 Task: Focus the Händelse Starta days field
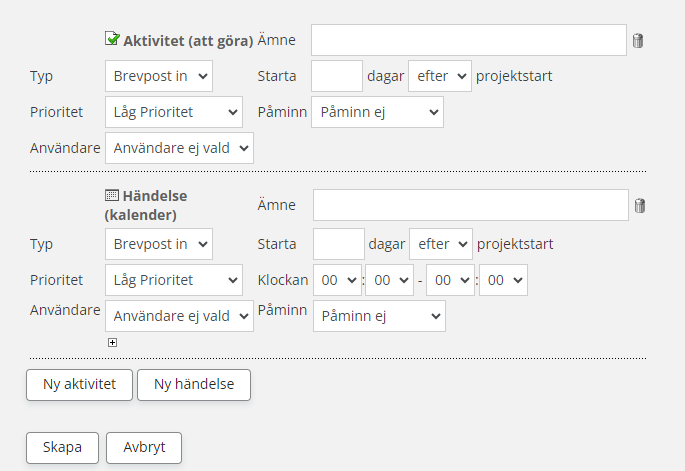pos(338,244)
